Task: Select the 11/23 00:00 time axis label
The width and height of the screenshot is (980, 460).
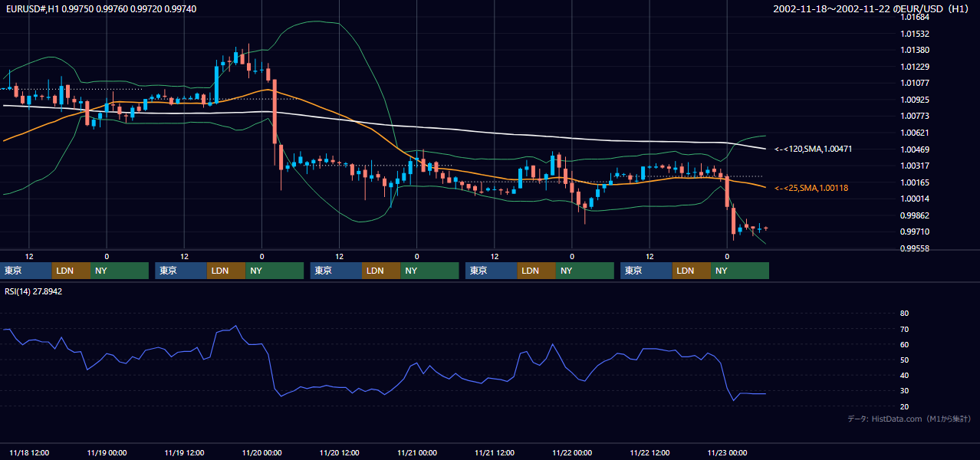Action: (x=727, y=452)
